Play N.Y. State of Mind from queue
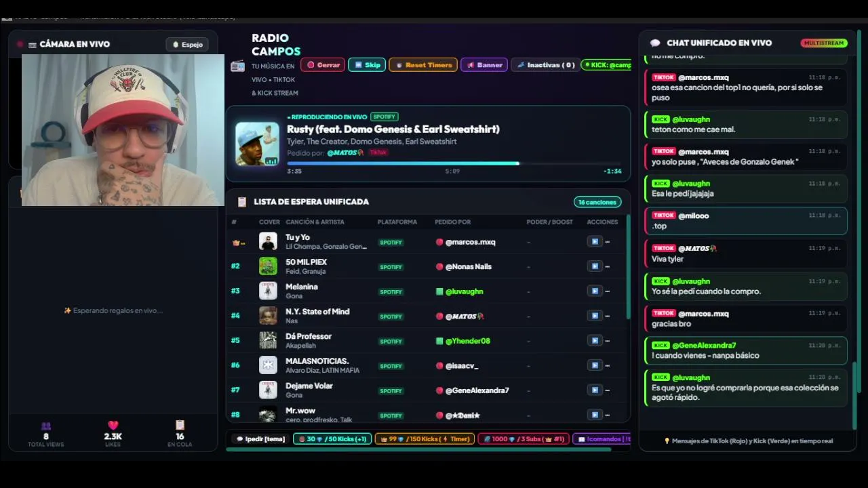Image resolution: width=868 pixels, height=488 pixels. pos(595,316)
